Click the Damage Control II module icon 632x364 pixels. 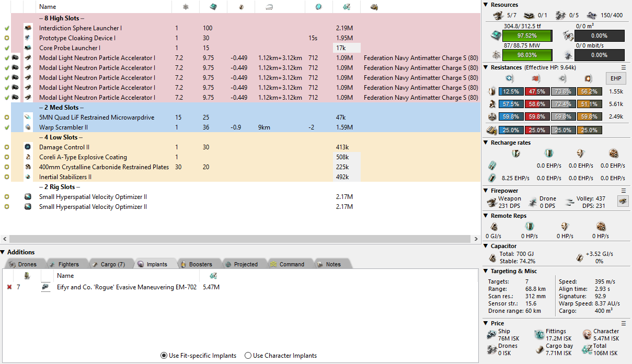pos(28,147)
